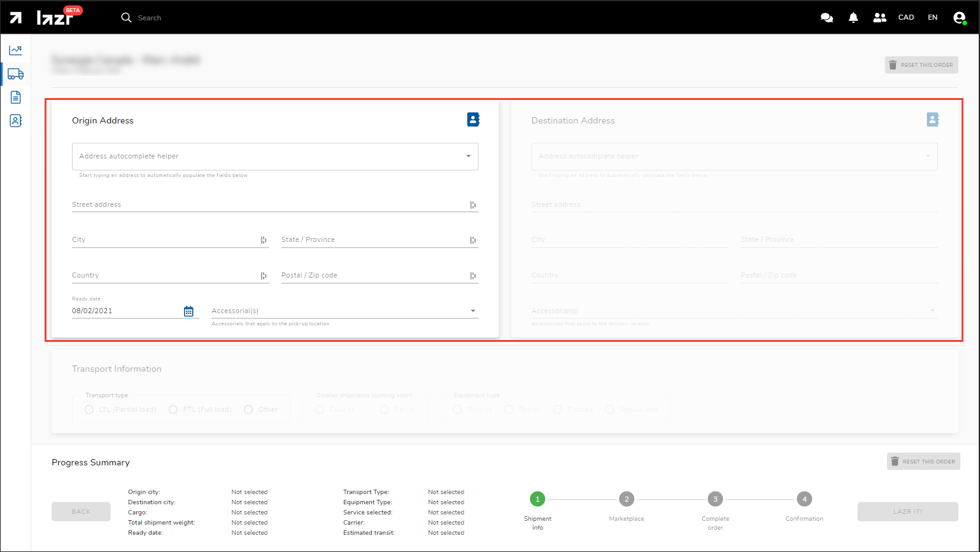Open the analytics chart sidebar icon
This screenshot has width=980, height=552.
pyautogui.click(x=15, y=50)
